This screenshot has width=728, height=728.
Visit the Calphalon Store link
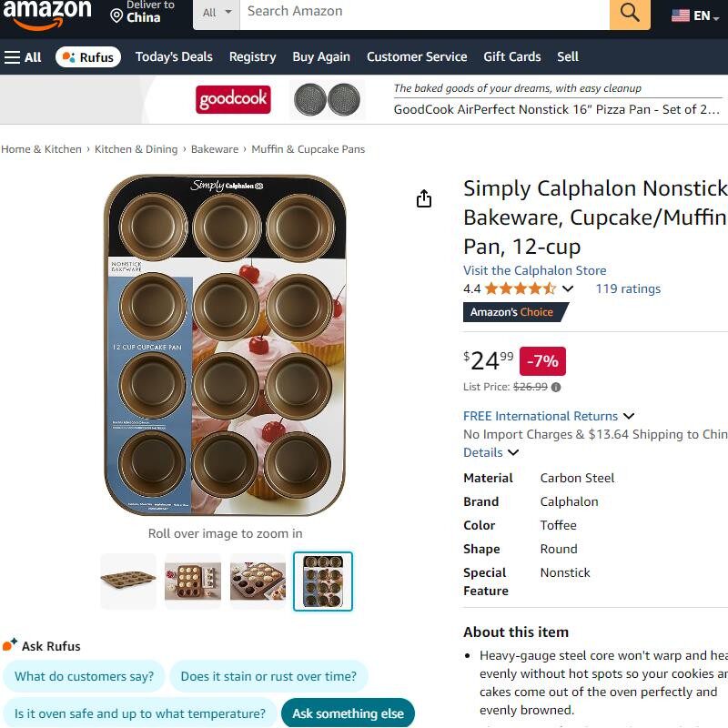(x=535, y=270)
